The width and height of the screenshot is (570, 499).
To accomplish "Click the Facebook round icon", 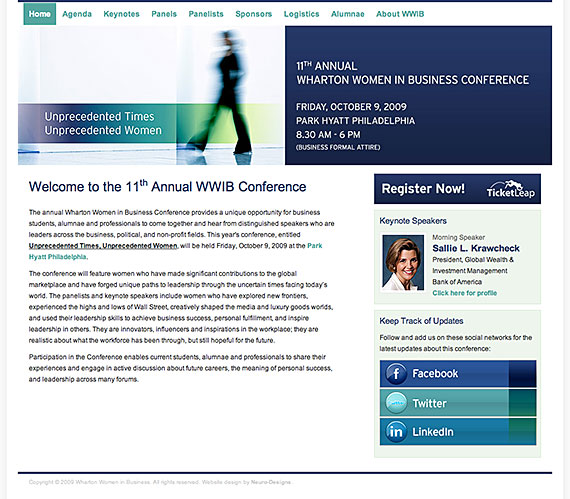I will (x=396, y=374).
